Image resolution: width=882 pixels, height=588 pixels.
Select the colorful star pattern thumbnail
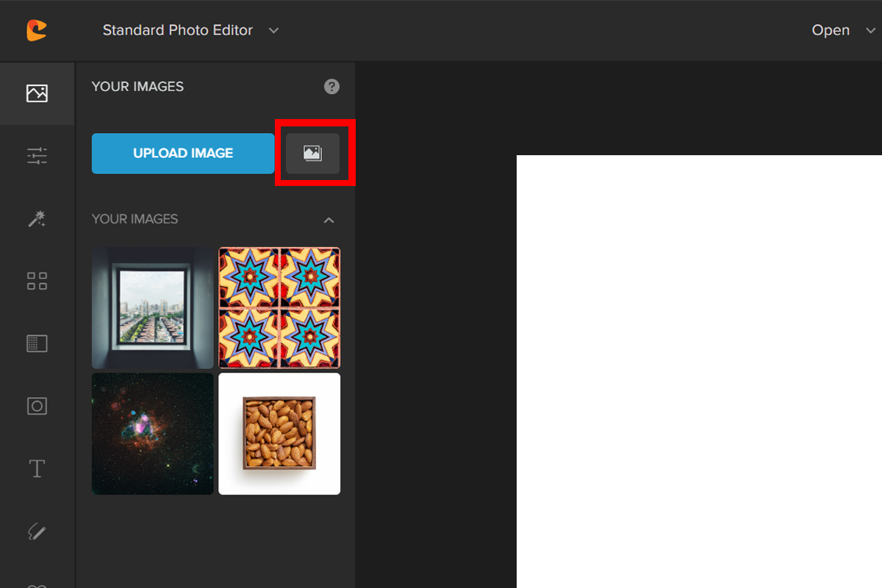(279, 307)
